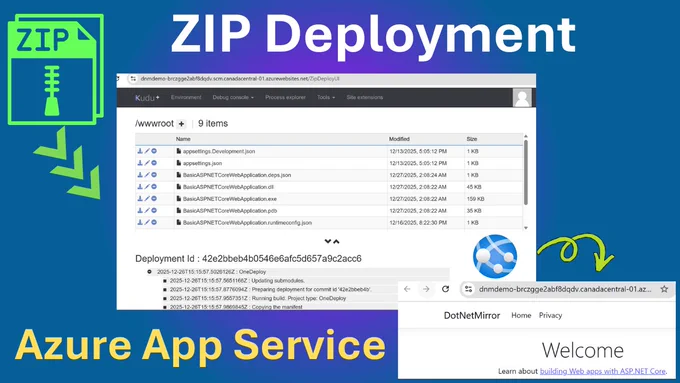680x383 pixels.
Task: Reload the DotNetMirror page
Action: click(445, 289)
